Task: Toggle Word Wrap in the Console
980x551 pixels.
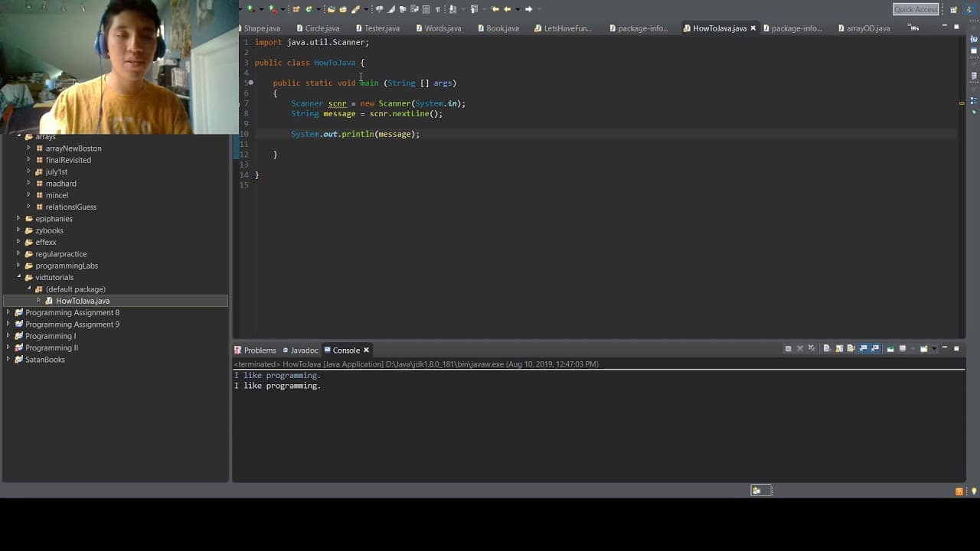Action: (x=851, y=349)
